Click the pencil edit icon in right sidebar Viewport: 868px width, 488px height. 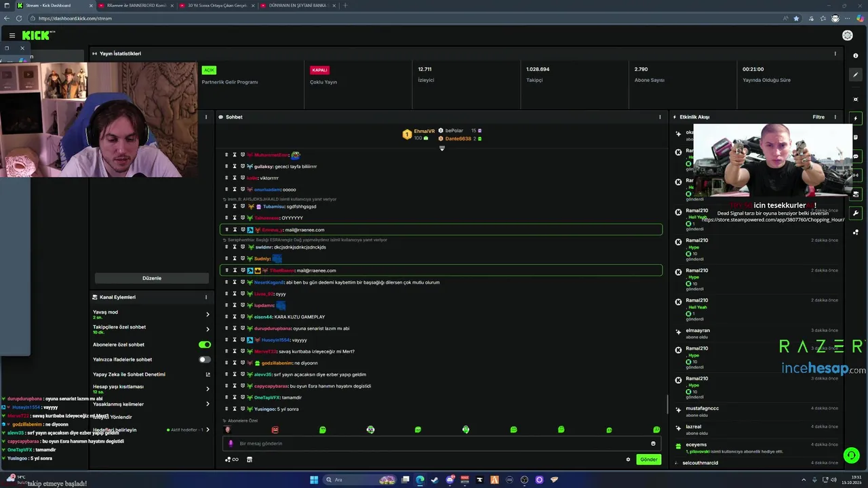click(x=856, y=75)
